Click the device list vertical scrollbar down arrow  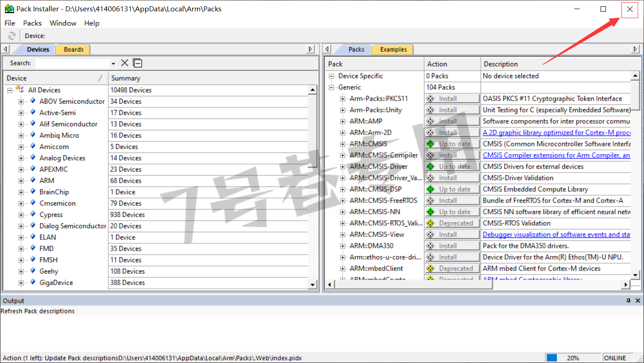pyautogui.click(x=312, y=284)
